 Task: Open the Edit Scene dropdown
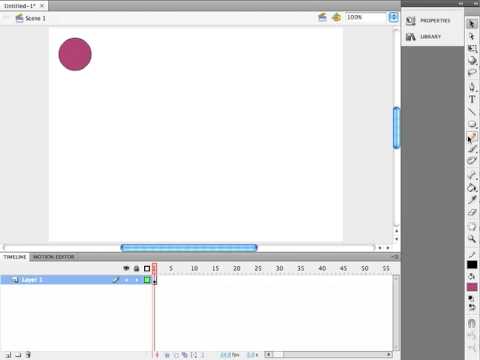click(x=322, y=17)
